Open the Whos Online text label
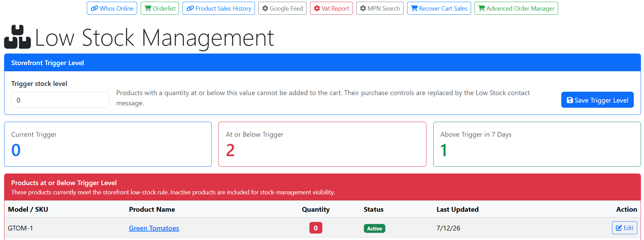644x240 pixels. [x=117, y=9]
